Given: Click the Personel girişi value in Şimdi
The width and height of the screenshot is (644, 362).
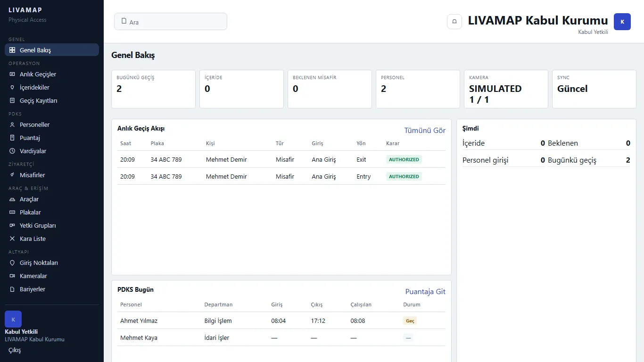Looking at the screenshot, I should click(543, 160).
